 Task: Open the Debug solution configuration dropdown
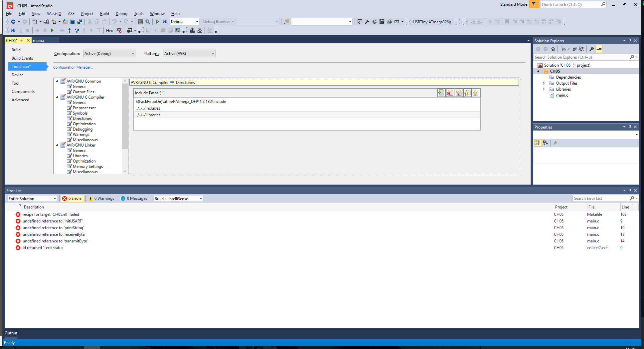pyautogui.click(x=185, y=22)
